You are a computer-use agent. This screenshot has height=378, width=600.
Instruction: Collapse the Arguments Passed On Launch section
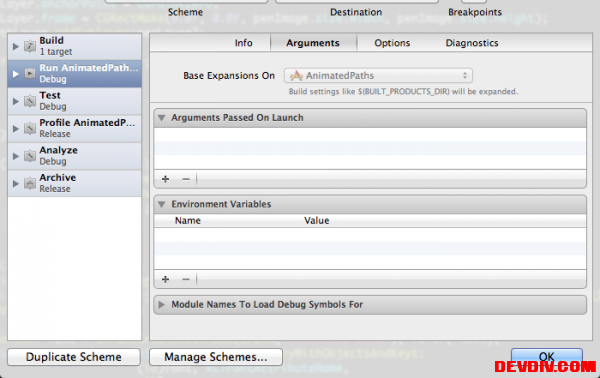pyautogui.click(x=162, y=118)
